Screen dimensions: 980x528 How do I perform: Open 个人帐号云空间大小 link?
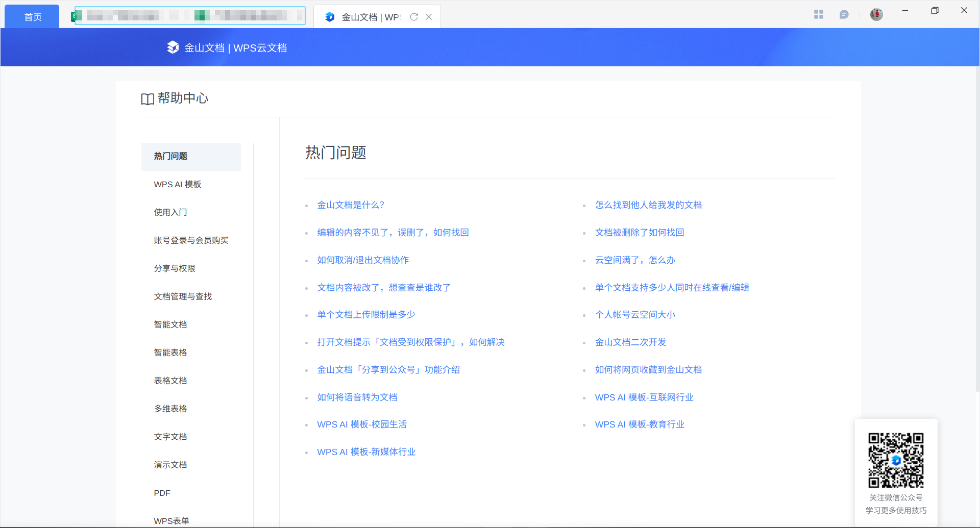point(635,315)
